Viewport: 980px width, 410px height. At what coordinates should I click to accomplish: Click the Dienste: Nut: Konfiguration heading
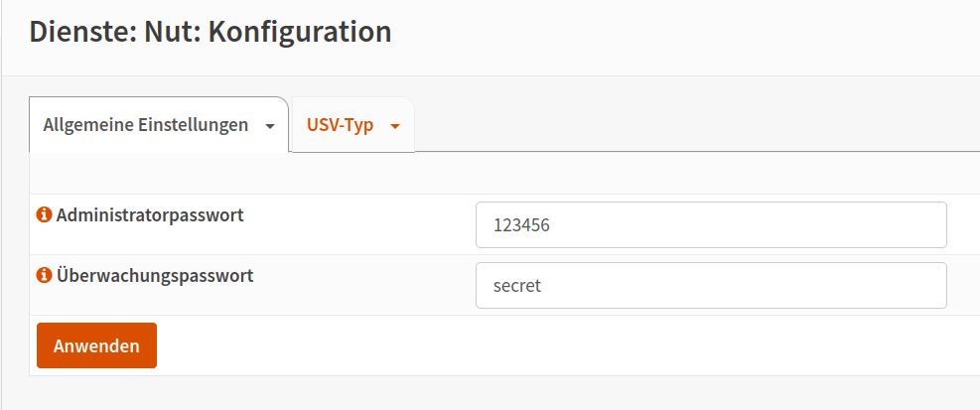210,31
